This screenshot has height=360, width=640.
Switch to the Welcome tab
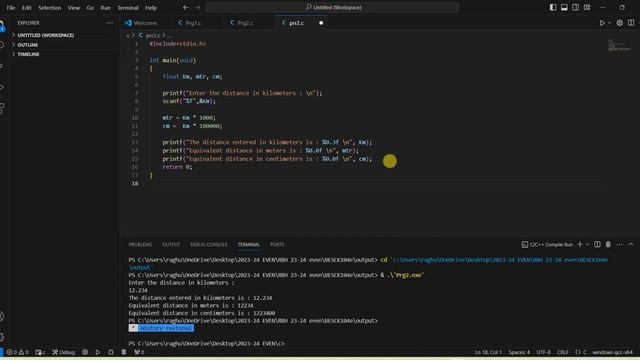[145, 23]
